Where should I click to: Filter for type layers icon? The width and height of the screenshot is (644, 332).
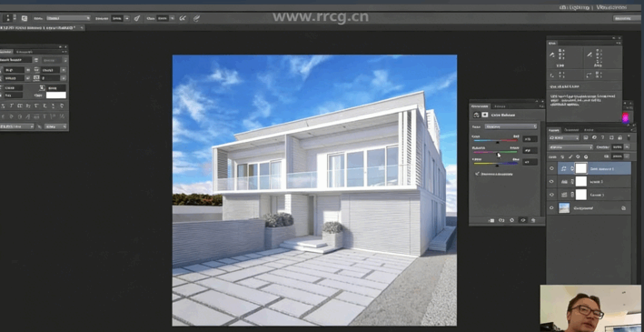point(602,138)
